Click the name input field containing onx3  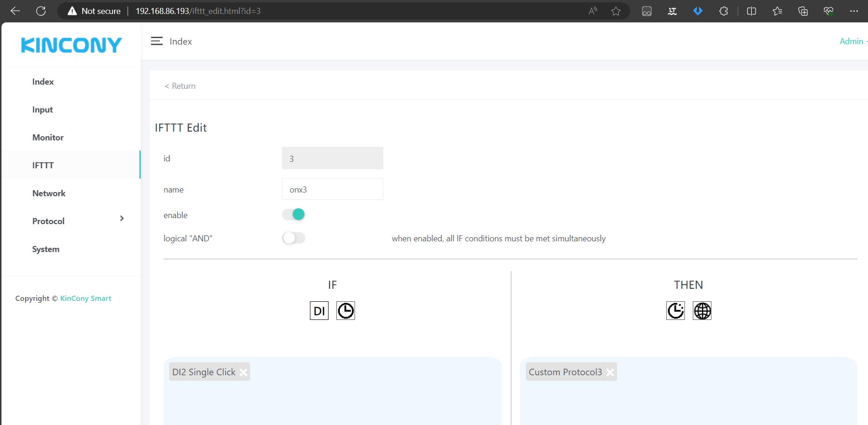332,189
